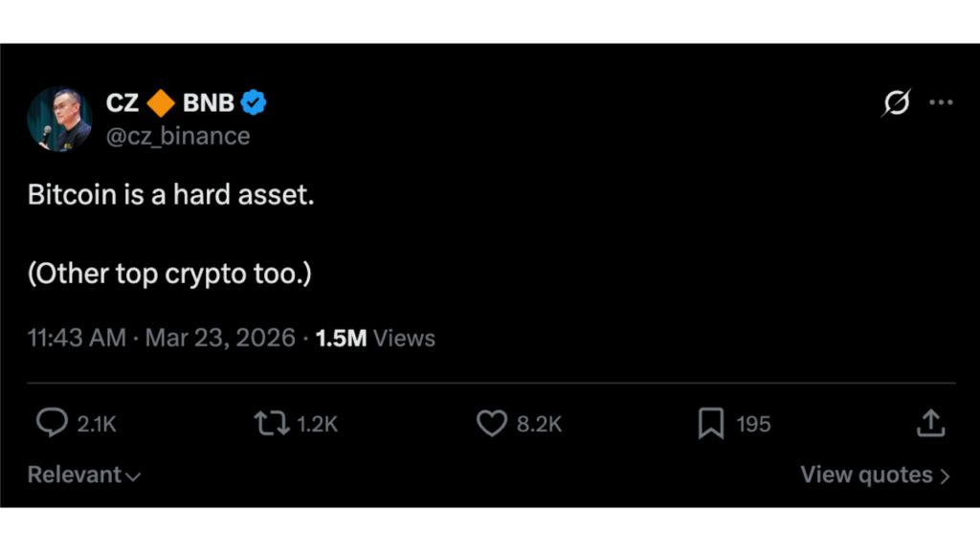Like the tweet with heart icon
This screenshot has height=551, width=980.
[491, 423]
